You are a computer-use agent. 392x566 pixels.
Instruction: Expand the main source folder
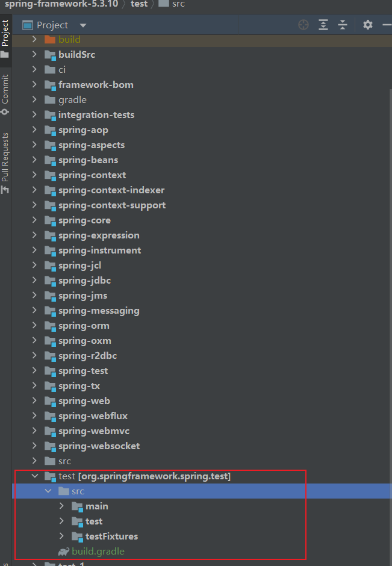[62, 506]
